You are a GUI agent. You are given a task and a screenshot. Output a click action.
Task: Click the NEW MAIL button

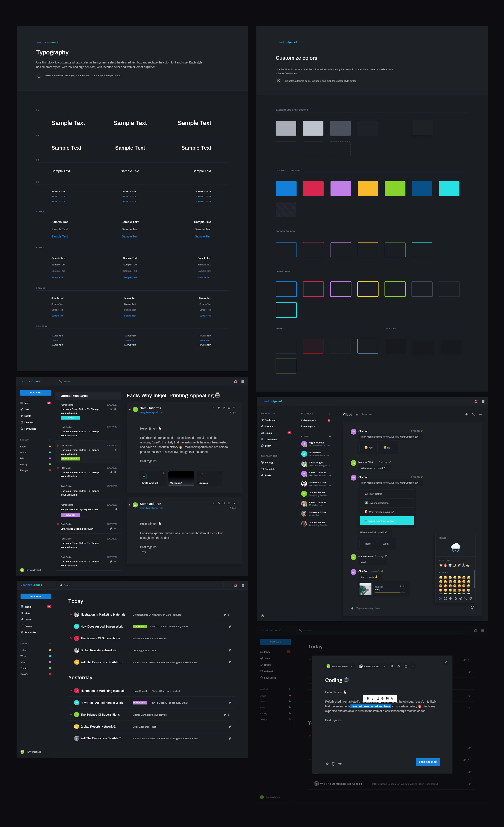tap(35, 392)
